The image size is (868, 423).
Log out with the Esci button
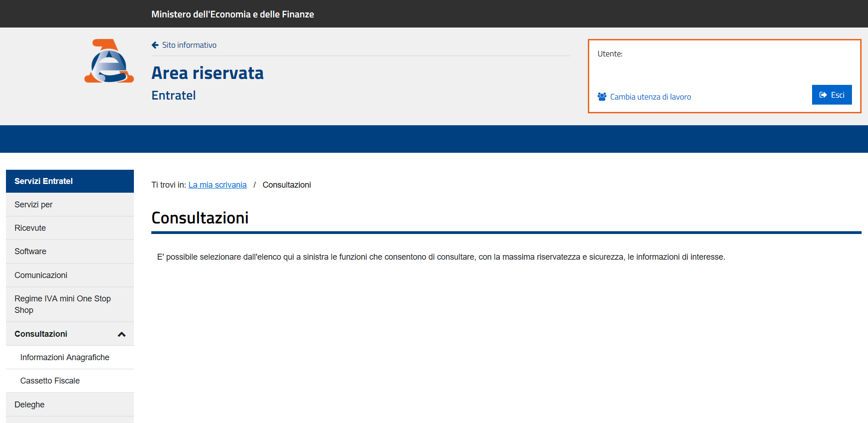831,95
